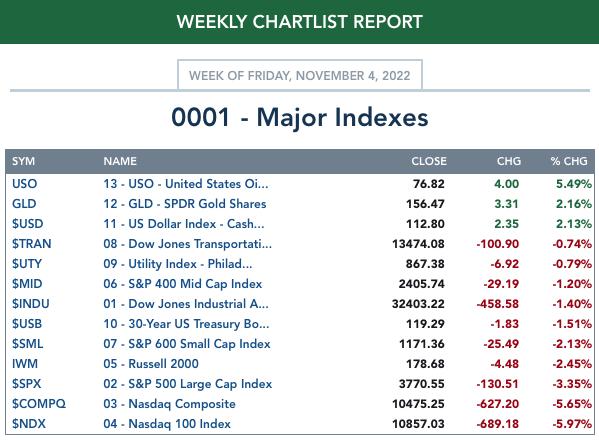Open 30-Year US Treasury Bond entry
Viewport: 599px width, 440px height.
(x=186, y=324)
